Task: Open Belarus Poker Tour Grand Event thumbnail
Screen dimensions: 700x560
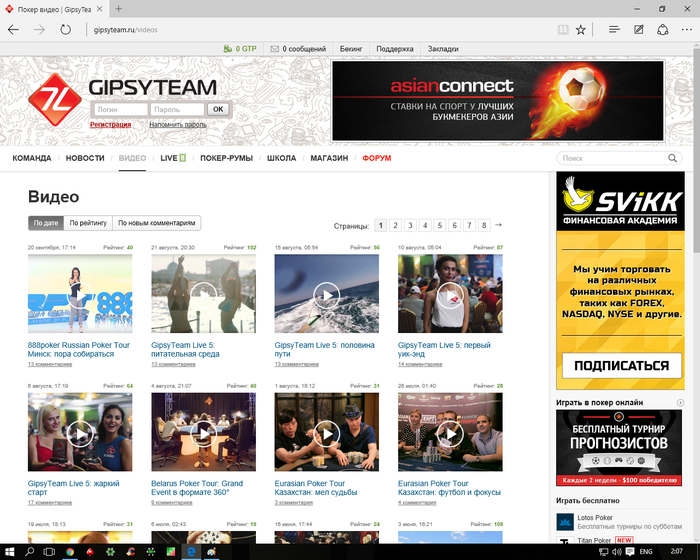Action: point(204,432)
